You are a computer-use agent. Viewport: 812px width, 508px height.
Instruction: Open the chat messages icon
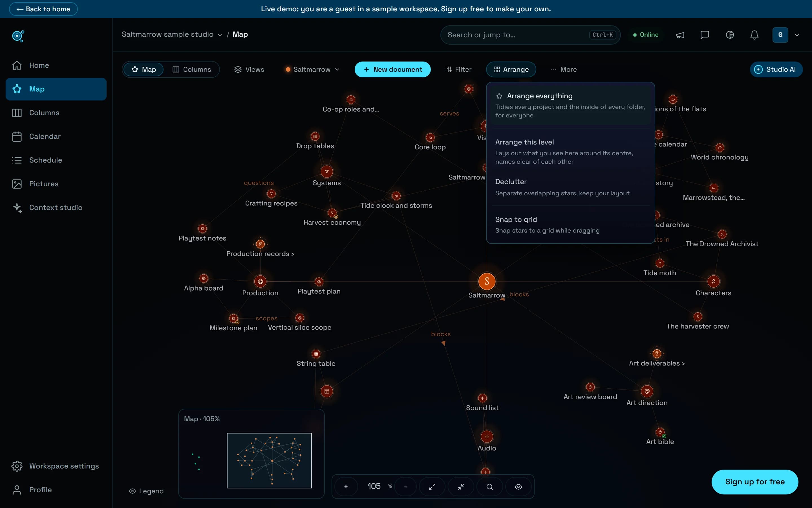click(705, 35)
